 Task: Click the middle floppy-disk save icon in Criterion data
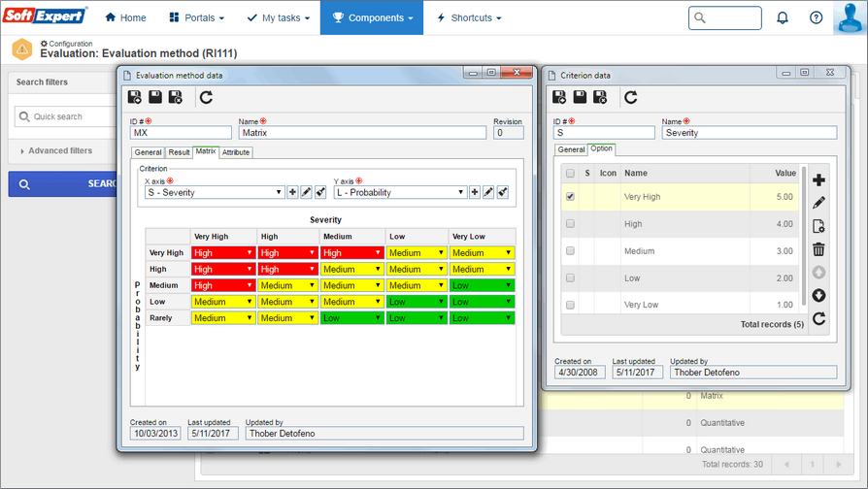pyautogui.click(x=580, y=97)
